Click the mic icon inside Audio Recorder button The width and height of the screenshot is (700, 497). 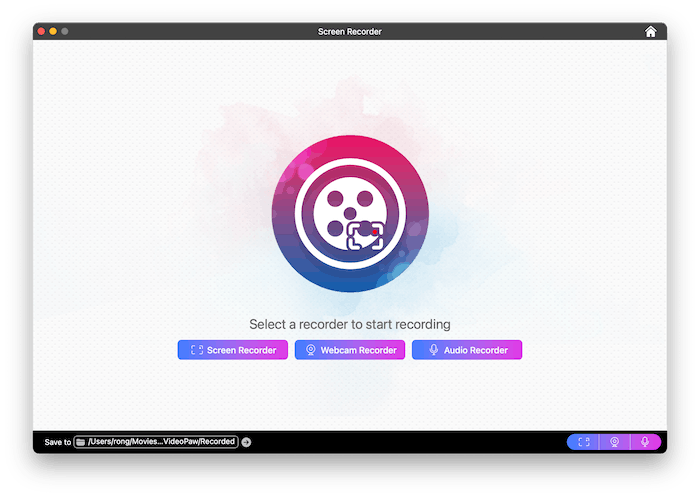(x=433, y=350)
